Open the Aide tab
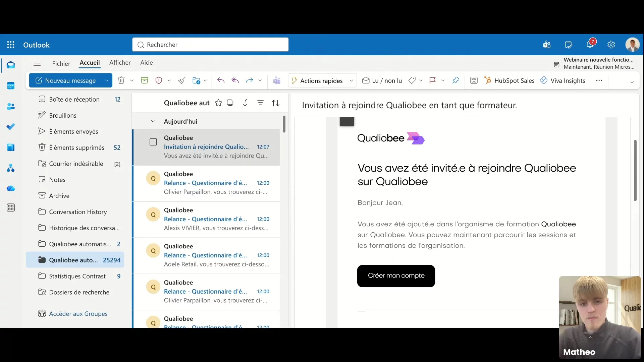The image size is (644, 362). [x=147, y=63]
